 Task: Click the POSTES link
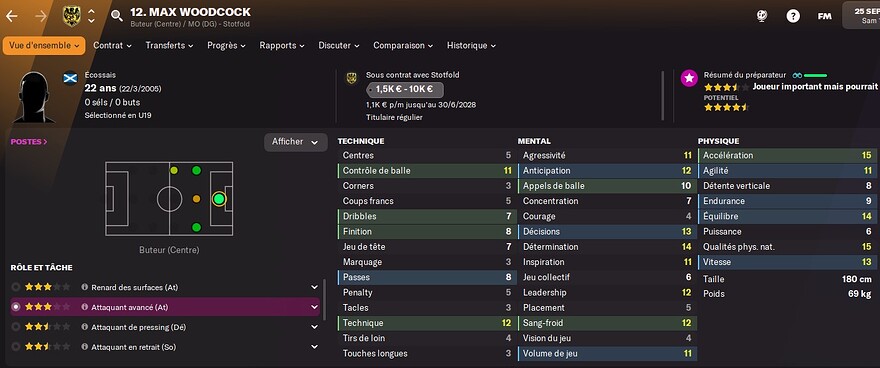coord(29,142)
